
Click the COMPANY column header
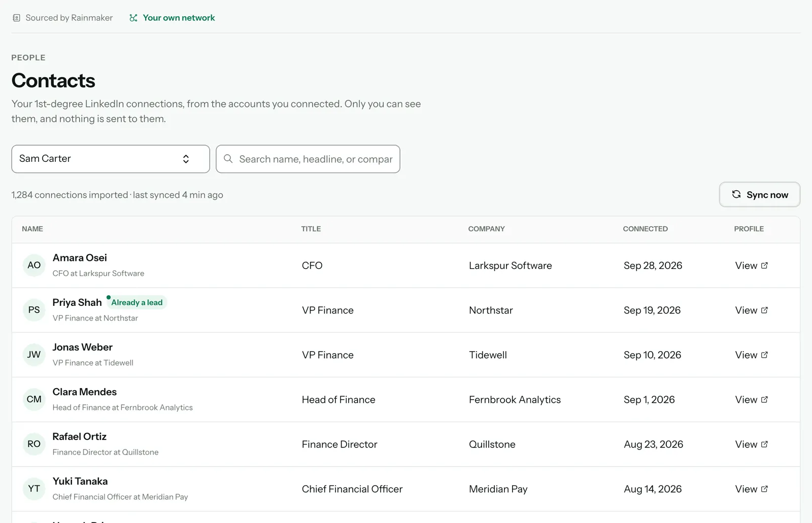point(487,229)
